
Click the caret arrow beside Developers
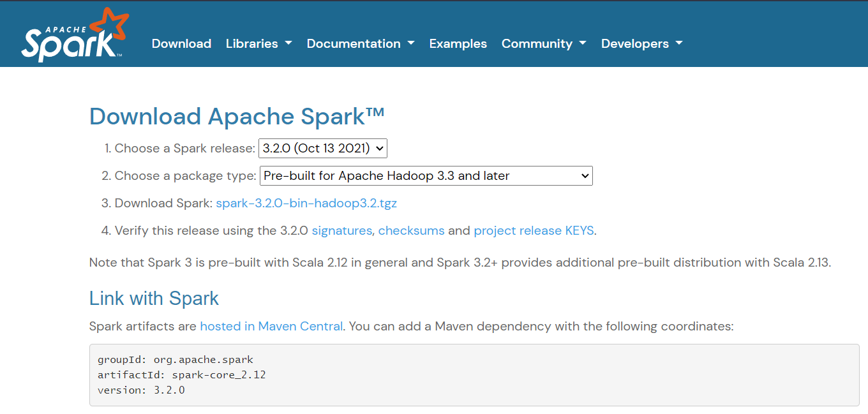coord(679,43)
